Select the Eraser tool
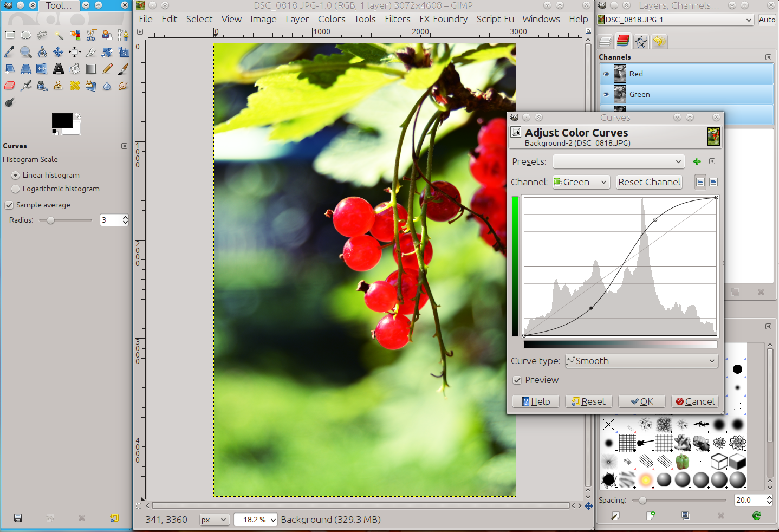The height and width of the screenshot is (532, 779). 10,86
